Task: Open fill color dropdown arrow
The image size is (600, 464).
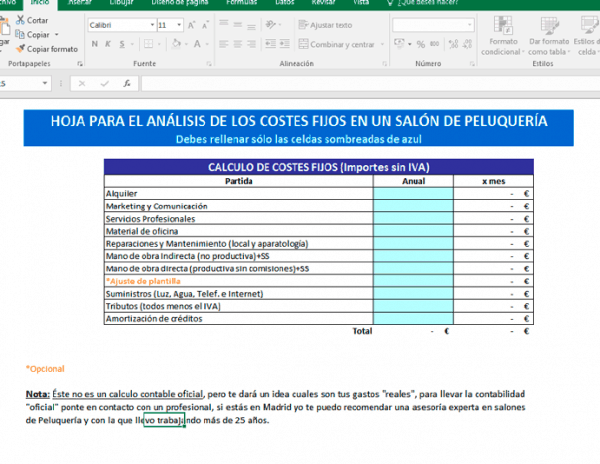Action: (186, 44)
